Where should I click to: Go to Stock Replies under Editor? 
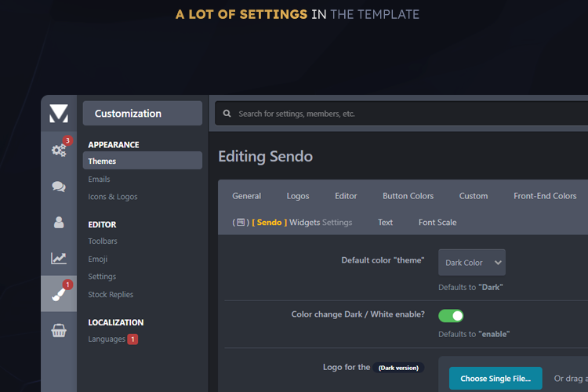click(111, 295)
